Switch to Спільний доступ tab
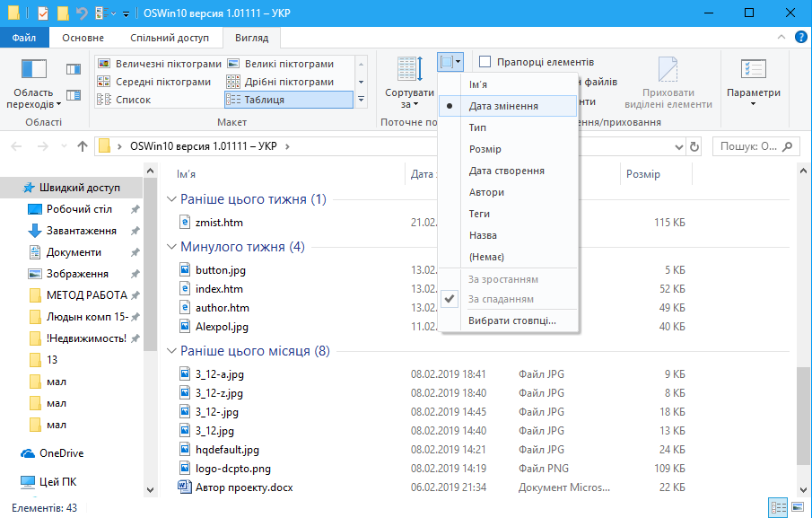Image resolution: width=812 pixels, height=518 pixels. 170,38
